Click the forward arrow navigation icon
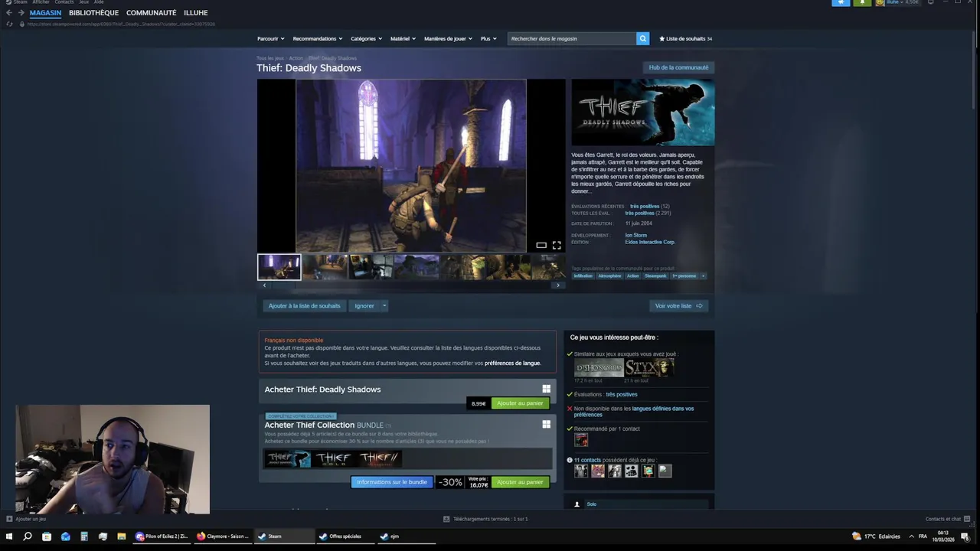Screen dimensions: 980x551 click(20, 13)
